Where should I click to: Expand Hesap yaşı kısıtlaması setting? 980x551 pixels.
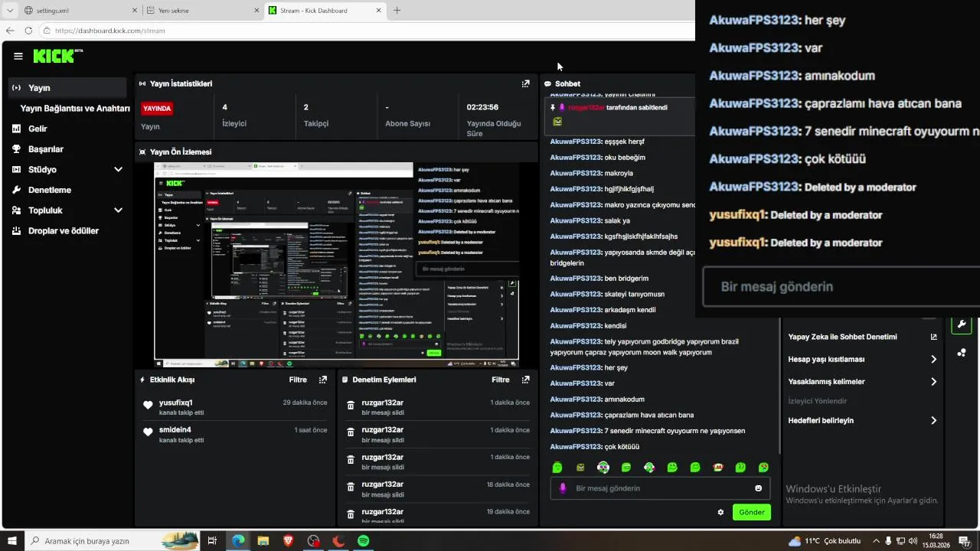pyautogui.click(x=862, y=359)
